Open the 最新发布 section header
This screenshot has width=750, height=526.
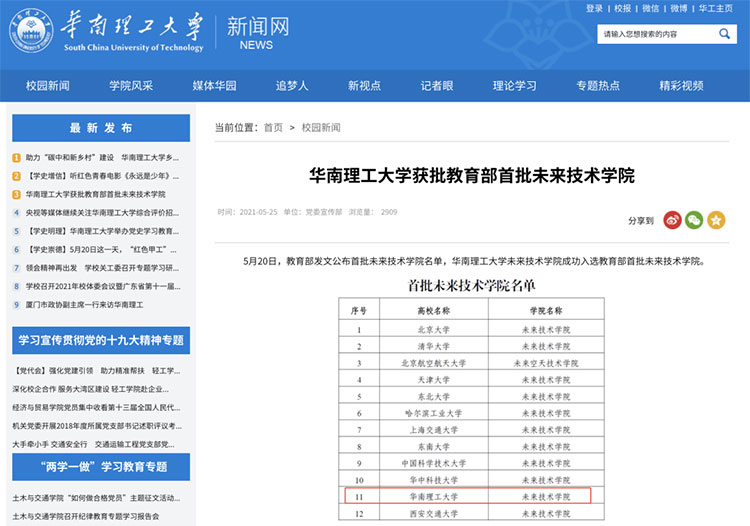pyautogui.click(x=101, y=128)
